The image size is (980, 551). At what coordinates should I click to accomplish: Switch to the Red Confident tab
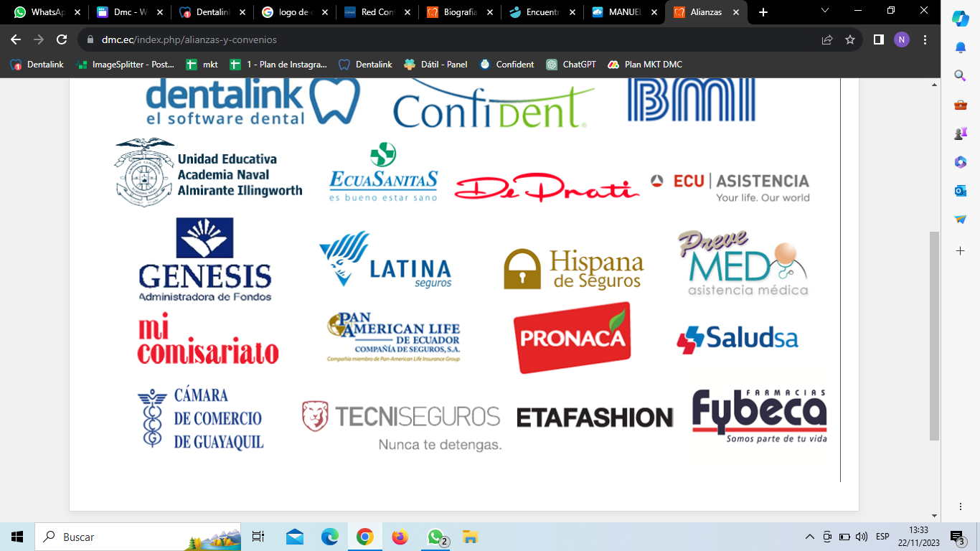tap(376, 12)
